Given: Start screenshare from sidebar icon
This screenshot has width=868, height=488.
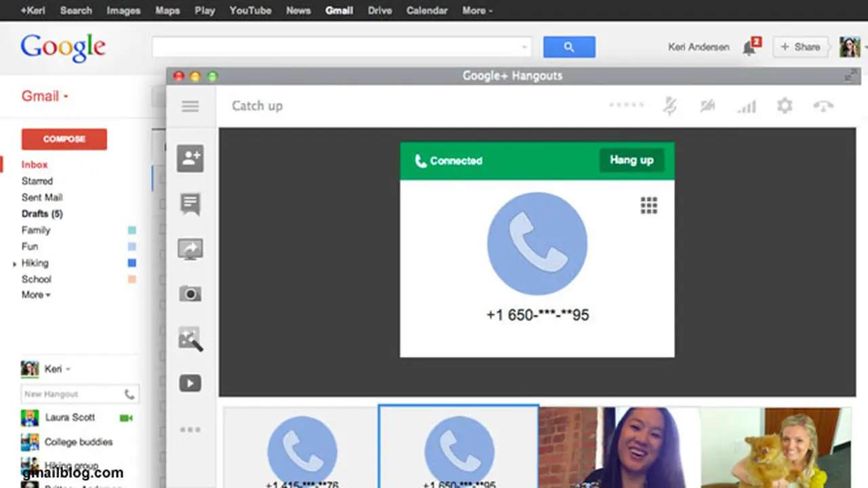Looking at the screenshot, I should [x=191, y=249].
